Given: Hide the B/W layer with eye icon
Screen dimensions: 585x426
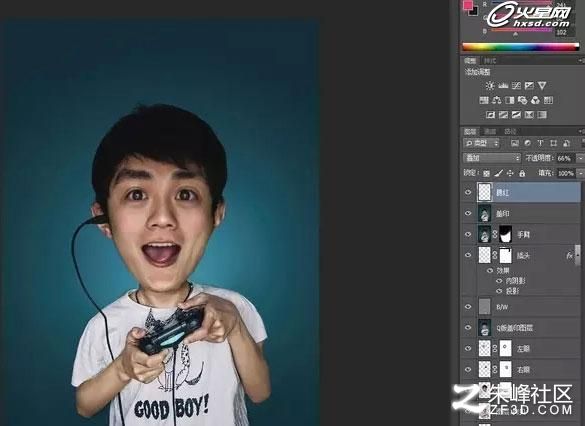Looking at the screenshot, I should [468, 307].
